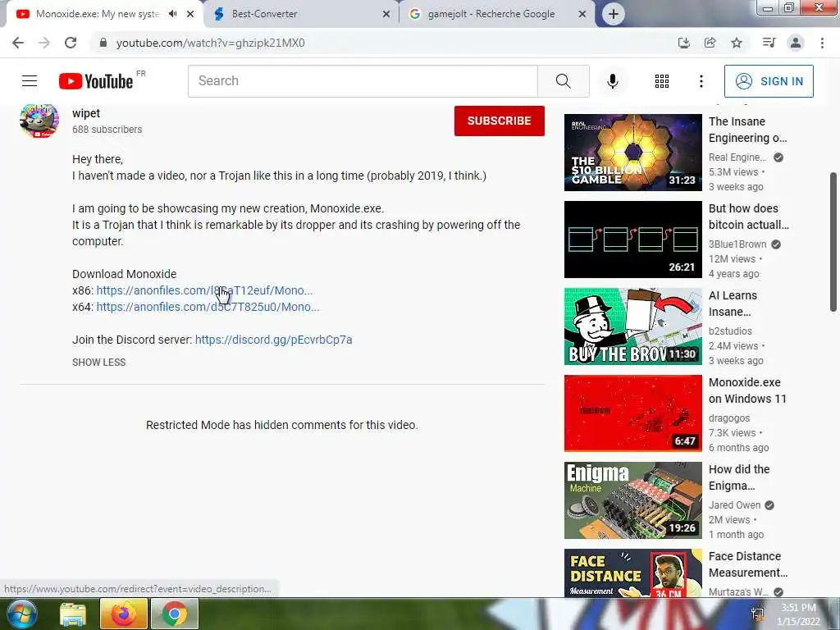Open the x64 anonfiles download link
This screenshot has width=840, height=630.
coord(208,307)
